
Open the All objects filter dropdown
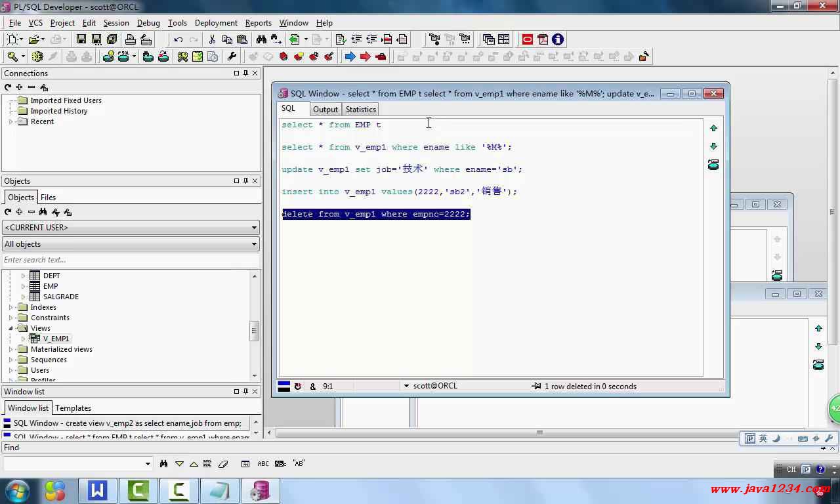pyautogui.click(x=254, y=244)
